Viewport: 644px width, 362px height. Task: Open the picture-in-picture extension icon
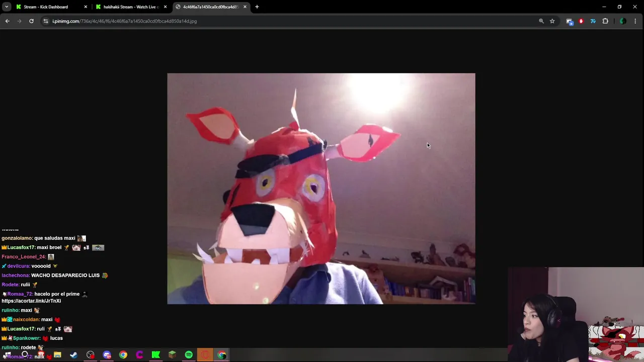click(x=569, y=21)
